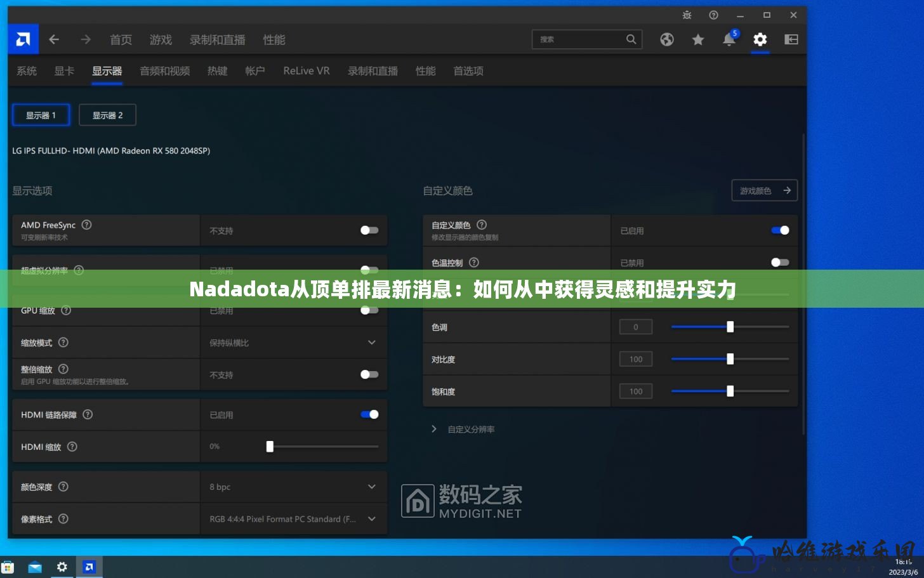Go forward with the right arrow
The image size is (924, 578).
(86, 39)
